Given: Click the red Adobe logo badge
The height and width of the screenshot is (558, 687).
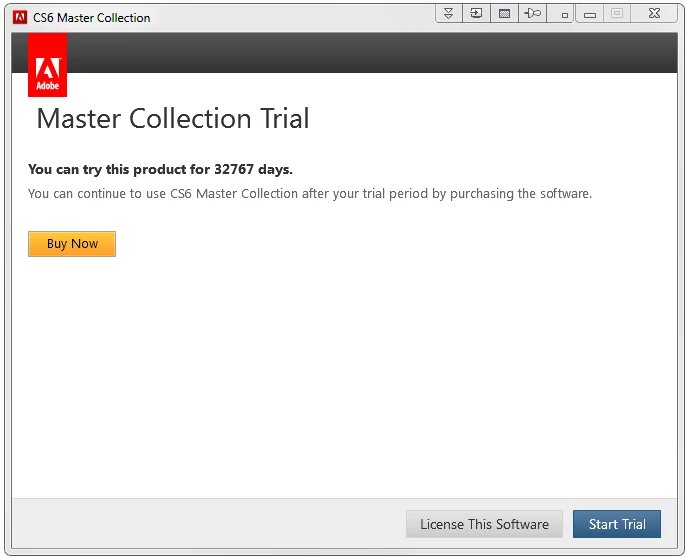Looking at the screenshot, I should point(47,65).
